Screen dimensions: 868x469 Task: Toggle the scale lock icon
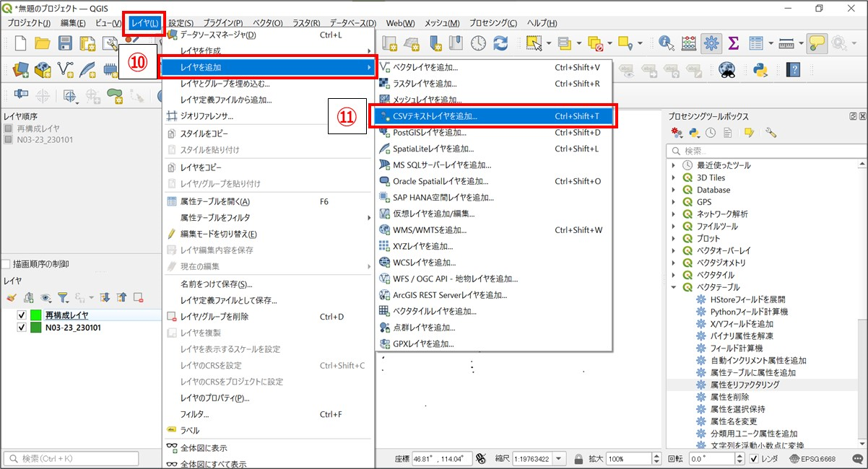point(578,459)
